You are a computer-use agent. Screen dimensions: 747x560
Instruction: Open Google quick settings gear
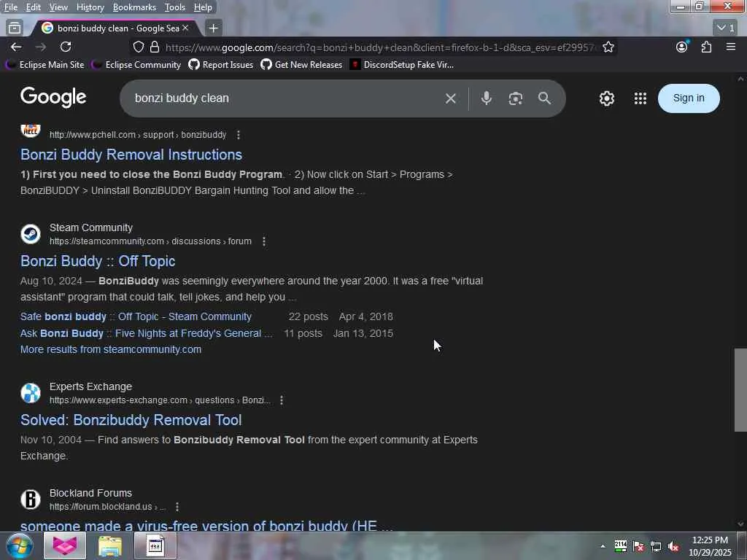[606, 98]
